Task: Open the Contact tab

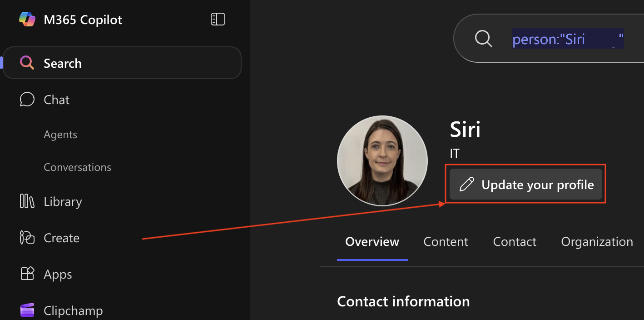Action: click(515, 242)
